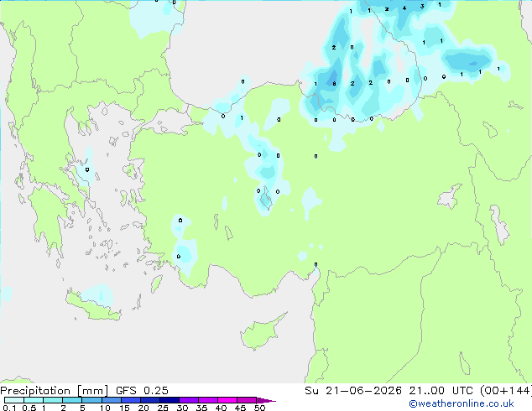
Task: Click the 40–45 mm magenta legend swatch
Action: point(227,400)
